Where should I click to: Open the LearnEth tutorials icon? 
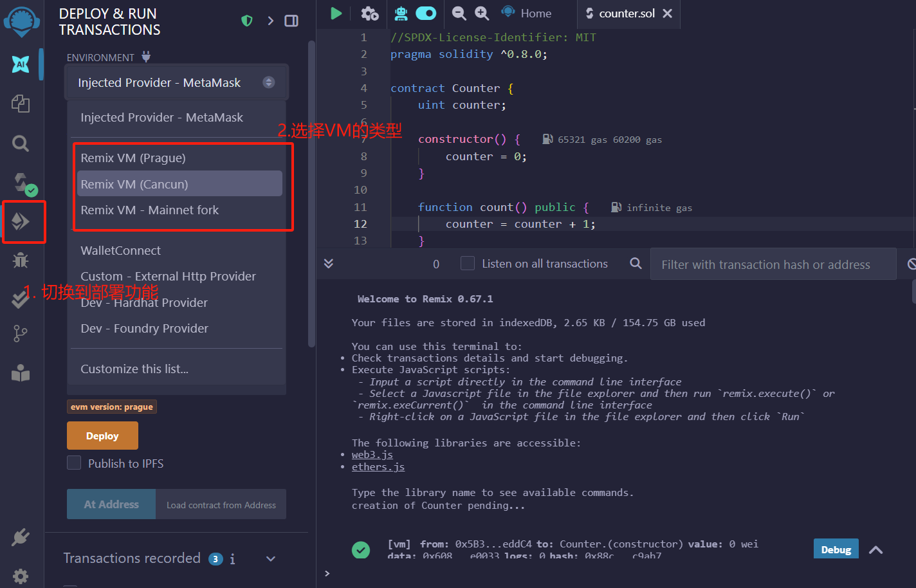click(x=21, y=373)
